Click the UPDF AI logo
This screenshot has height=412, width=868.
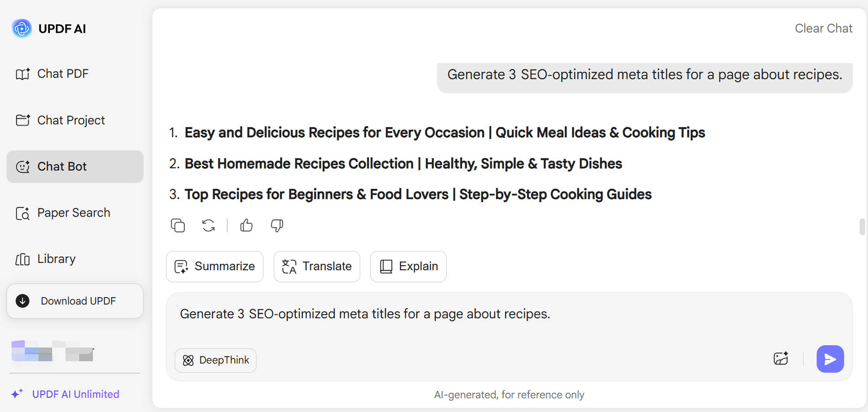coord(22,28)
